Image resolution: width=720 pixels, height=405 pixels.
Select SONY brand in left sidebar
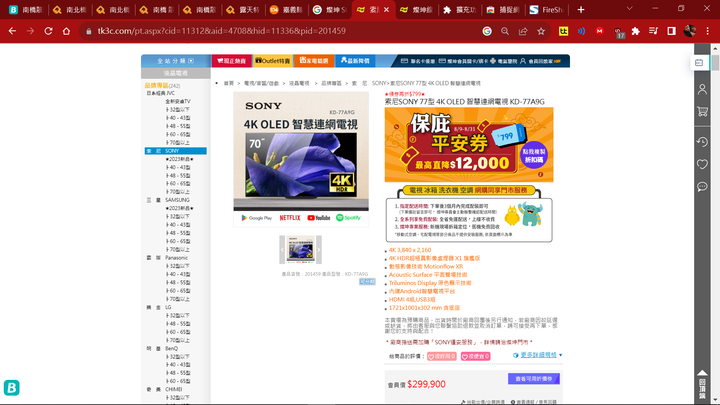pyautogui.click(x=175, y=151)
